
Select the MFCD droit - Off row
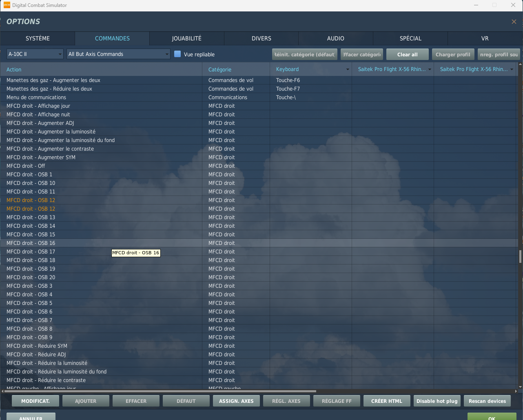click(259, 166)
